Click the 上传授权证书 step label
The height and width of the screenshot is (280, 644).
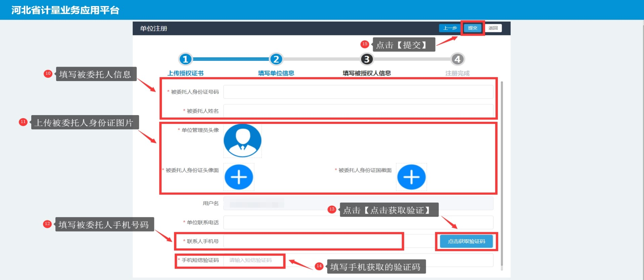tap(186, 73)
